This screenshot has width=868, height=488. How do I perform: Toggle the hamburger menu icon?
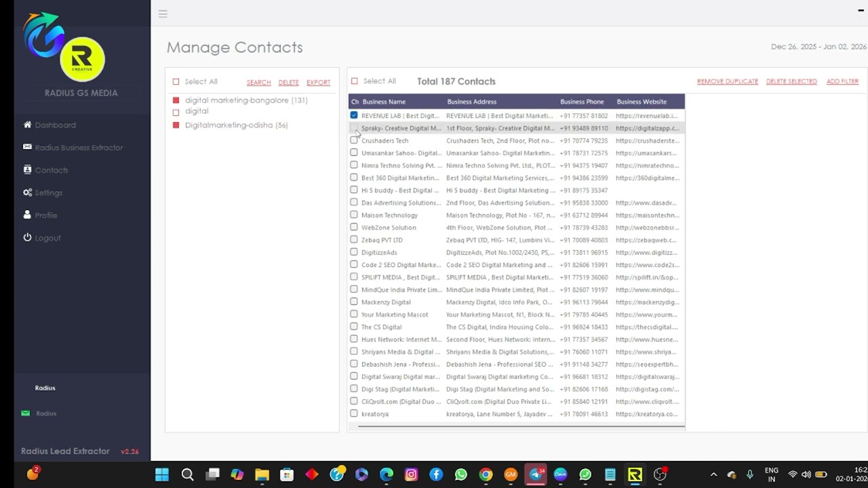point(163,14)
